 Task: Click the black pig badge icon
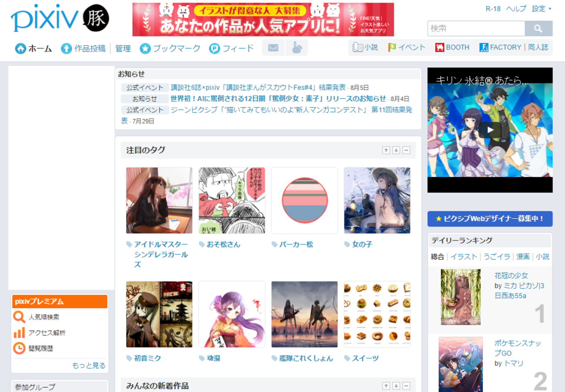(95, 18)
